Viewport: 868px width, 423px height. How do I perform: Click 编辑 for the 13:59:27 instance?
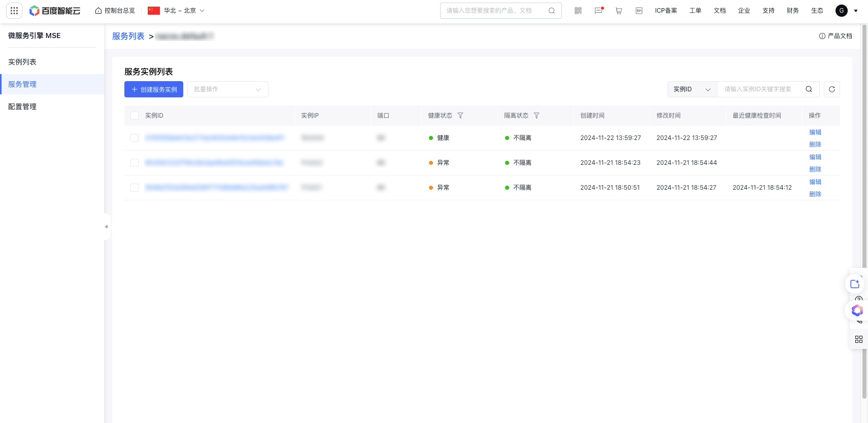(x=815, y=132)
